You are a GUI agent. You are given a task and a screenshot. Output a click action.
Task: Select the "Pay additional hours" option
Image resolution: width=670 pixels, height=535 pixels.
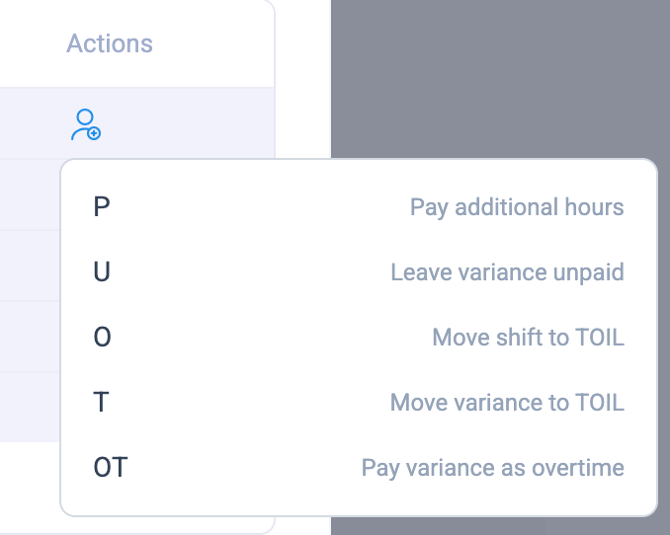(516, 208)
